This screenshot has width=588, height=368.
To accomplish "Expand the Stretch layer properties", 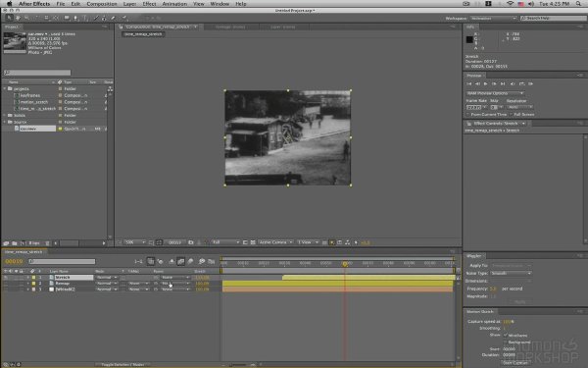I will [x=27, y=278].
